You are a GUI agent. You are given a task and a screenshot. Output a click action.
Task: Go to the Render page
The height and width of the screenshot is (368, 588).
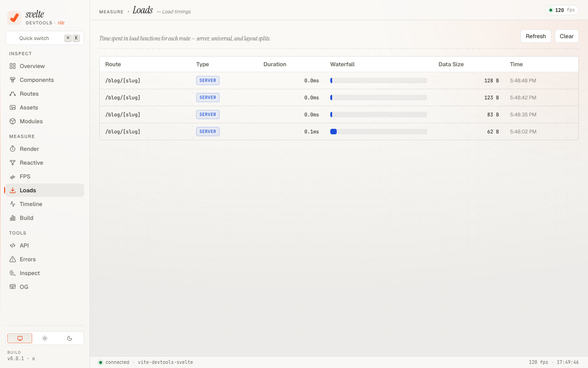point(45,149)
